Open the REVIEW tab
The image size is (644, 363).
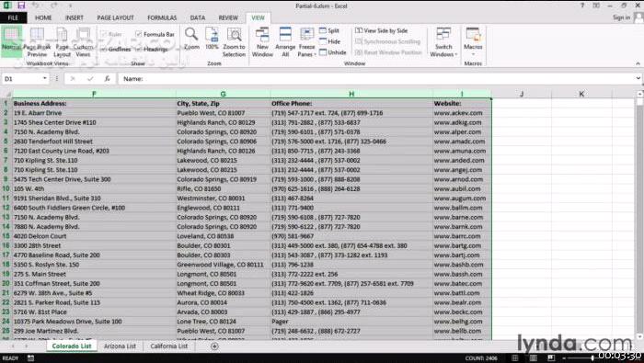point(228,17)
